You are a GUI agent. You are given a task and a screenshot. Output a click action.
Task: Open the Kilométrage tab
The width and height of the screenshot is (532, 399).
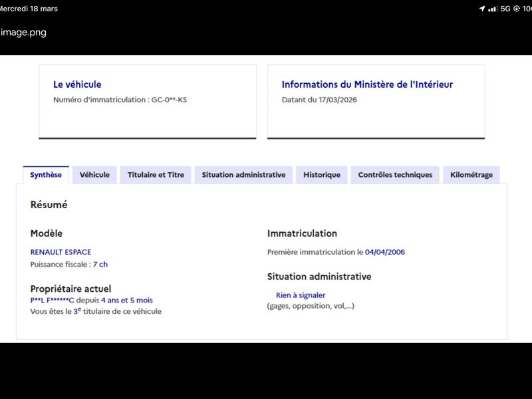(x=471, y=175)
